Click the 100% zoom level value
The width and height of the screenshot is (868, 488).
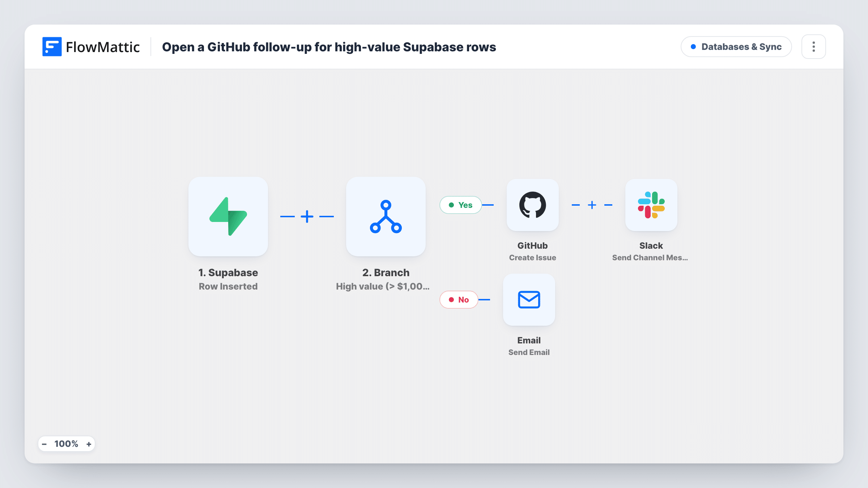coord(66,444)
